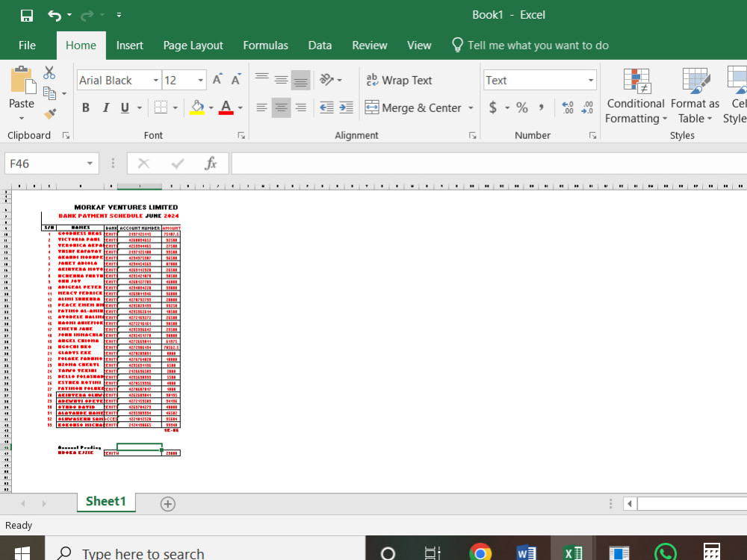Decrease font size with smaller A
The width and height of the screenshot is (747, 560).
236,80
